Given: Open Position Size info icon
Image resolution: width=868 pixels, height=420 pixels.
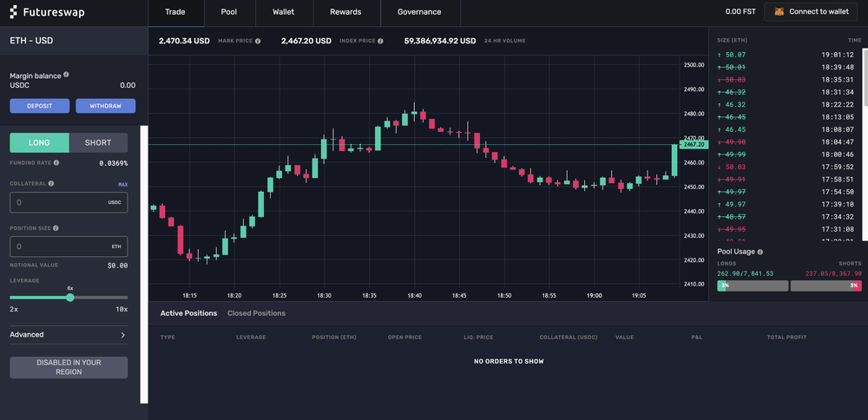Looking at the screenshot, I should pyautogui.click(x=56, y=228).
